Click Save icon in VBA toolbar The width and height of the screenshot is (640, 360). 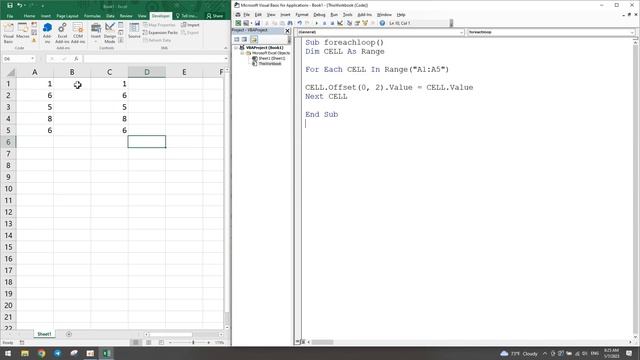258,23
